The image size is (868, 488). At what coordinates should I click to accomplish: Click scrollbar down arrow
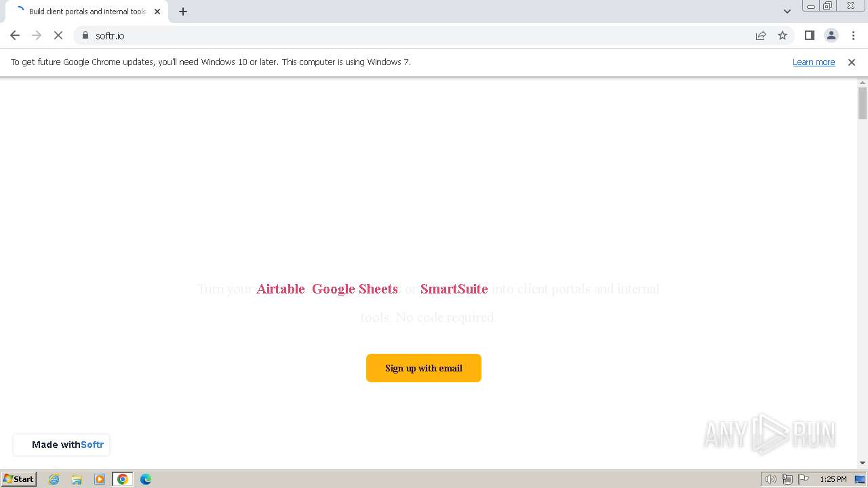pyautogui.click(x=863, y=463)
